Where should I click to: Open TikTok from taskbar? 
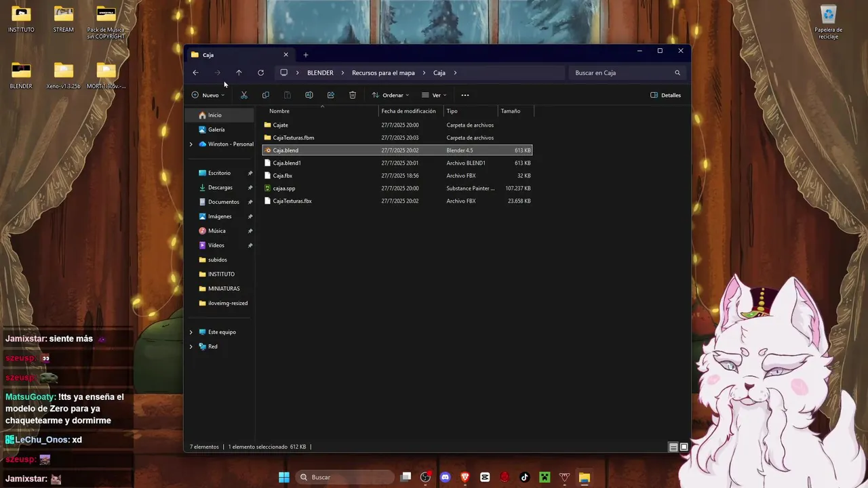click(x=524, y=477)
